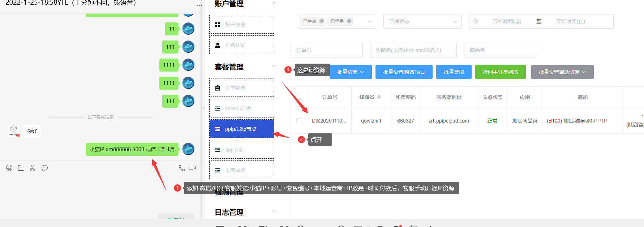
Task: Click the server address a1.pptpcloud.com
Action: pyautogui.click(x=449, y=121)
